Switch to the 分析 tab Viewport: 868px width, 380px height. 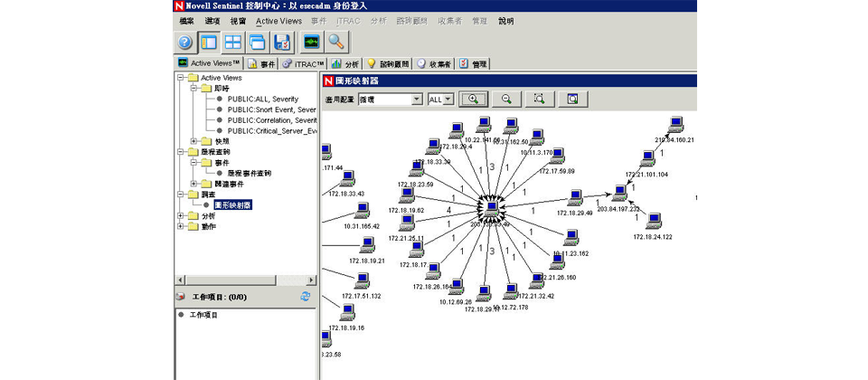pyautogui.click(x=345, y=63)
